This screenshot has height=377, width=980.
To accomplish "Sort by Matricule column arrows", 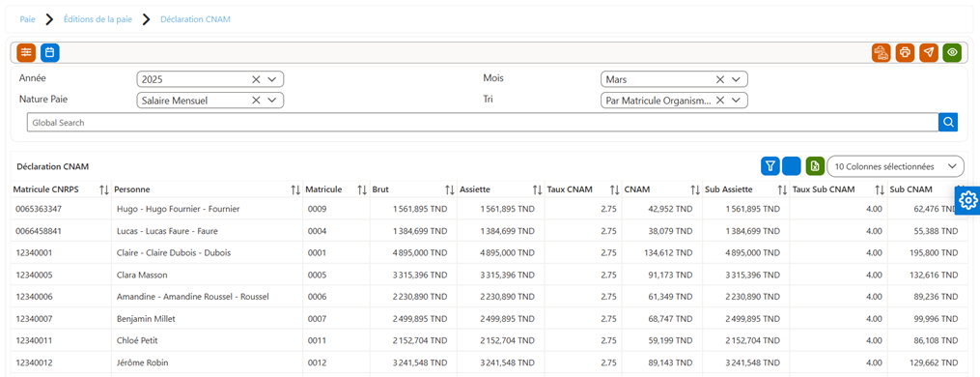I will coord(362,189).
